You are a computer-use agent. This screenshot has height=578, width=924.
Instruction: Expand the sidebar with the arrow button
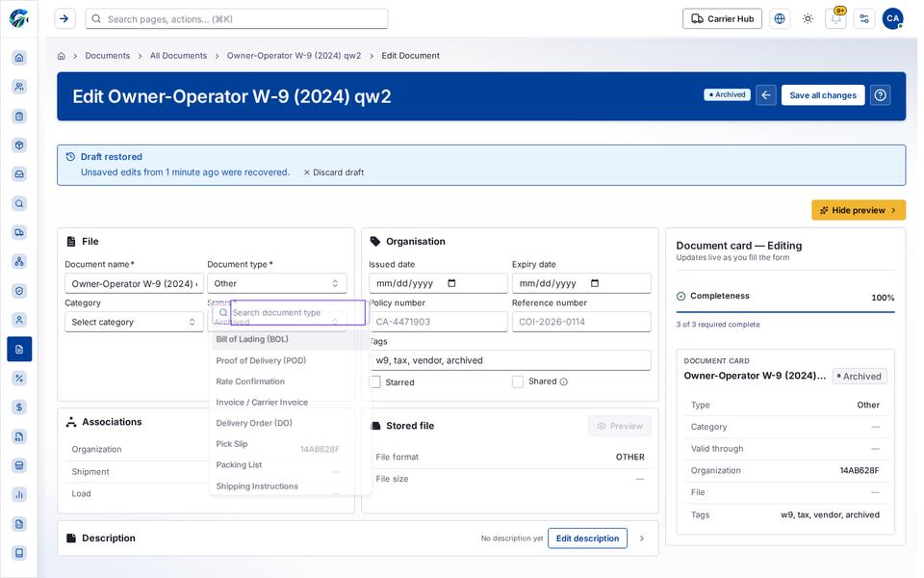click(64, 19)
